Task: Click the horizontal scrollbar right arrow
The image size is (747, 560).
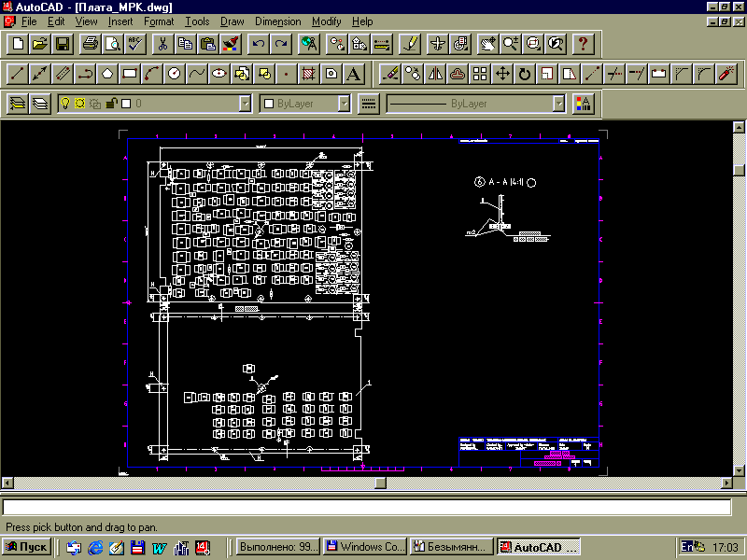Action: point(726,483)
